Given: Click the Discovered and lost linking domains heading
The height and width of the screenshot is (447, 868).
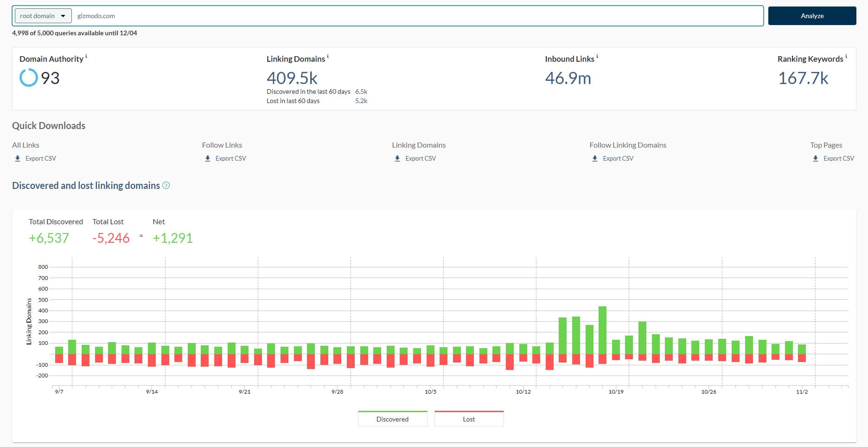Looking at the screenshot, I should tap(85, 185).
